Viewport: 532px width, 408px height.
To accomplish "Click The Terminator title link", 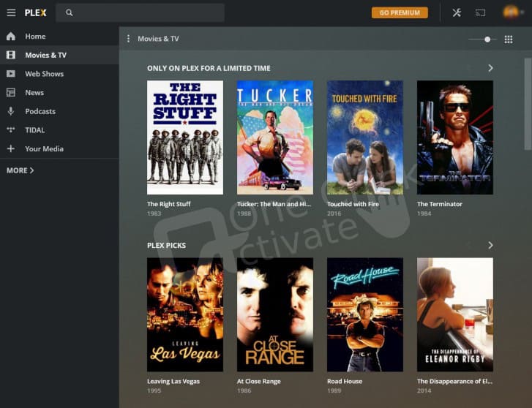I will coord(439,204).
